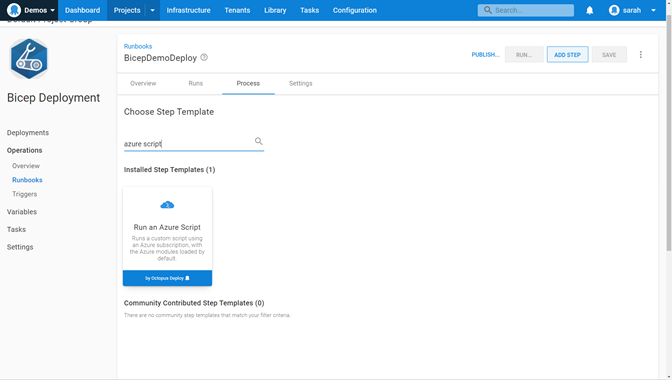Image resolution: width=672 pixels, height=380 pixels.
Task: Click the Bicep Deployment project logo
Action: (x=29, y=59)
